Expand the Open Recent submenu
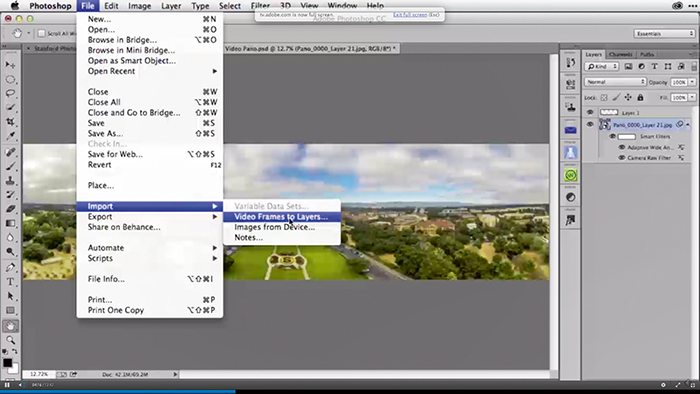 (x=150, y=71)
